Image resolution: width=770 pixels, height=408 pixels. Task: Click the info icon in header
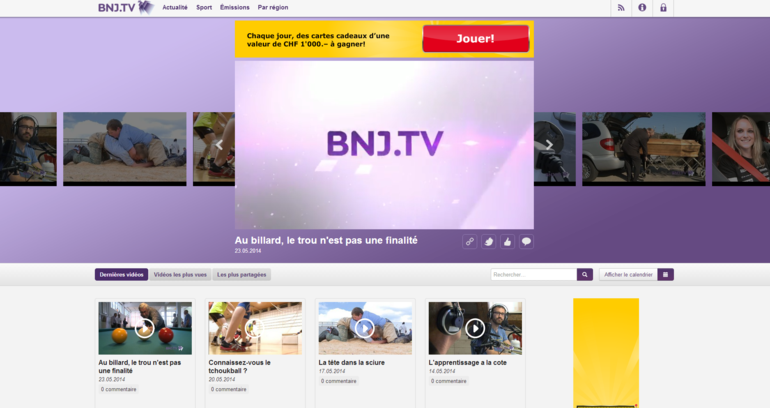pos(642,8)
